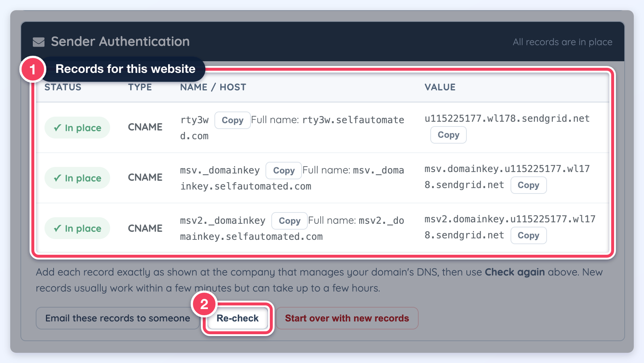Copy the u115225177.wl178.sendgrid.net value

coord(449,135)
